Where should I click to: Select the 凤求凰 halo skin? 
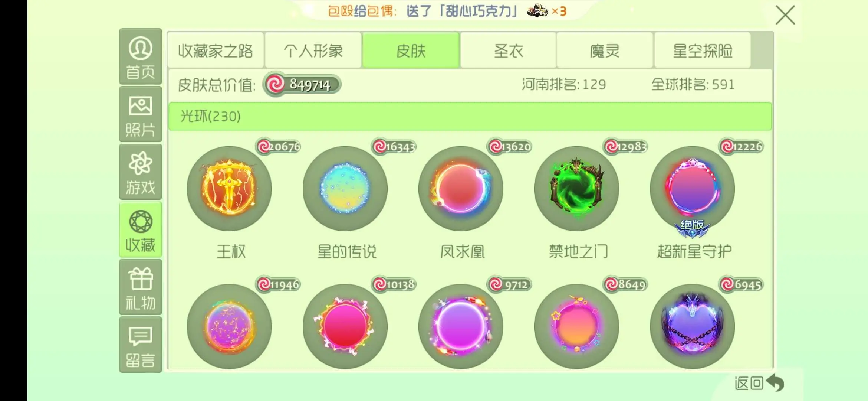[461, 189]
